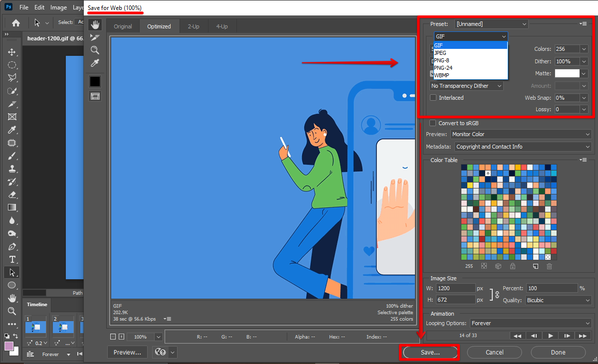Select the Hand tool in Save for Web
Image resolution: width=598 pixels, height=364 pixels.
coord(95,25)
